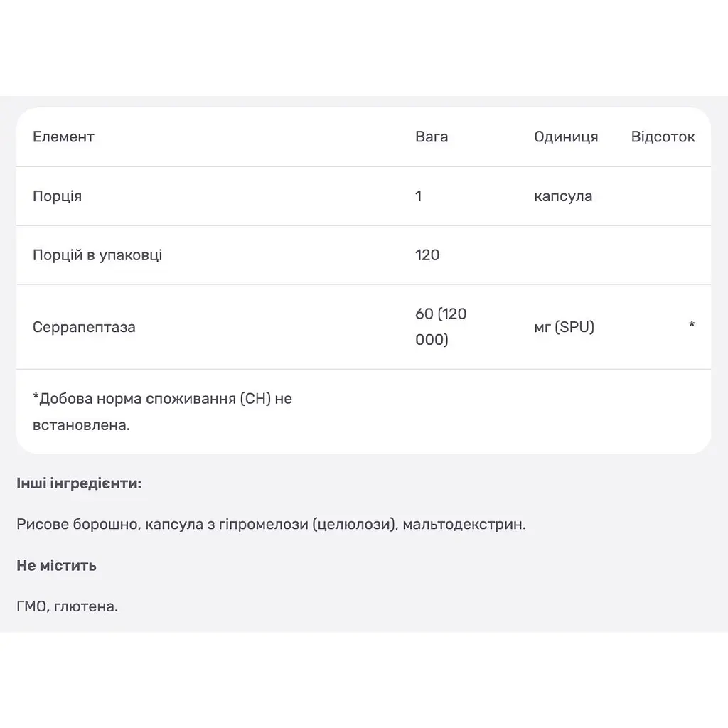Click the 120 servings value
This screenshot has width=728, height=728.
pyautogui.click(x=427, y=255)
